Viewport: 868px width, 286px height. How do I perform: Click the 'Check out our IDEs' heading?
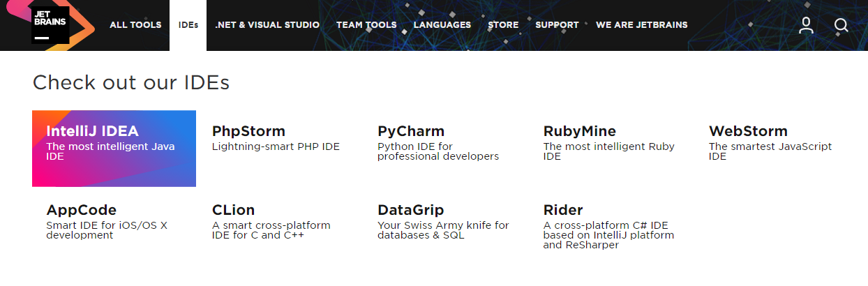(x=131, y=82)
